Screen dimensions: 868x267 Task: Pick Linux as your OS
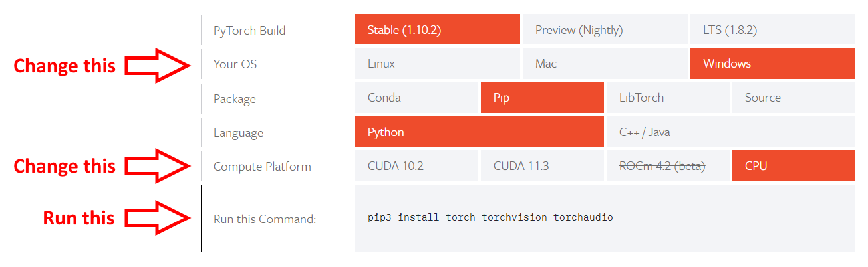click(x=437, y=64)
